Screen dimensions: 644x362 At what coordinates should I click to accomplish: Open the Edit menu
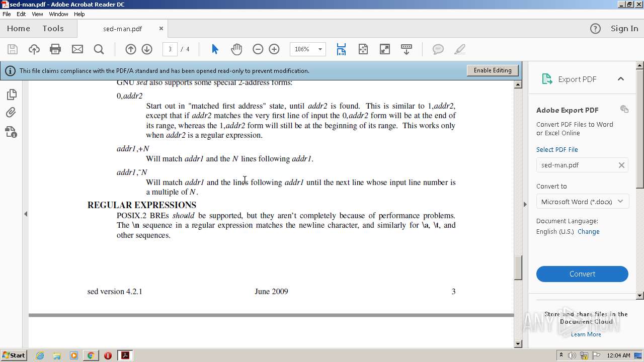[21, 14]
